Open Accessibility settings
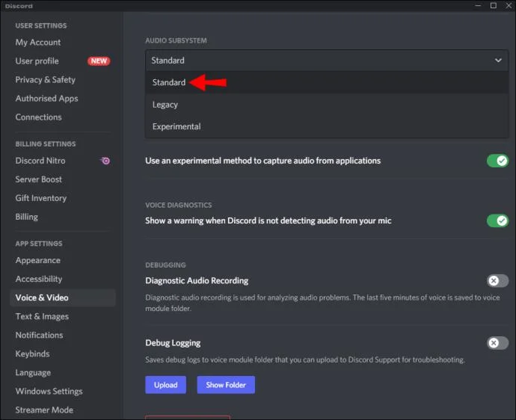516x420 pixels. click(38, 280)
